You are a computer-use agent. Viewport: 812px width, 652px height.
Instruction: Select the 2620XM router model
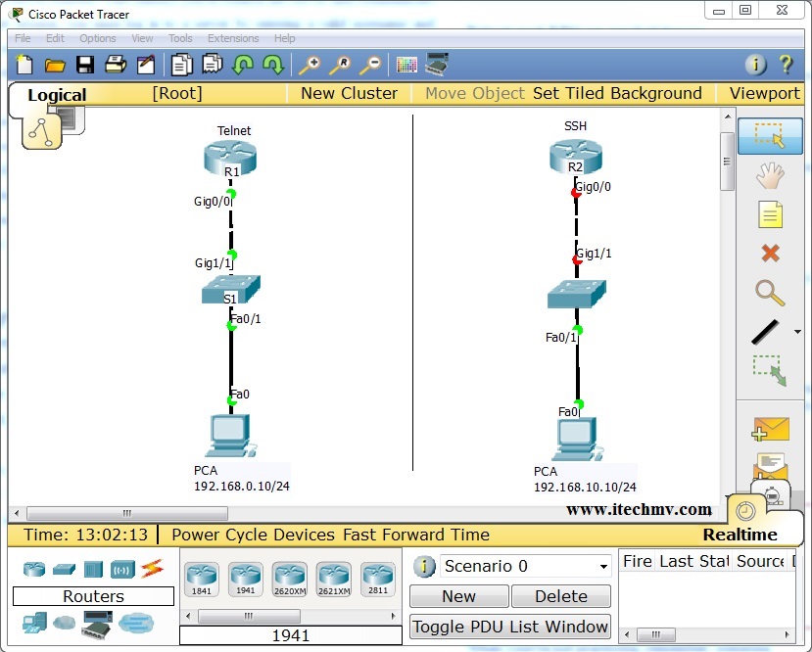pyautogui.click(x=290, y=580)
